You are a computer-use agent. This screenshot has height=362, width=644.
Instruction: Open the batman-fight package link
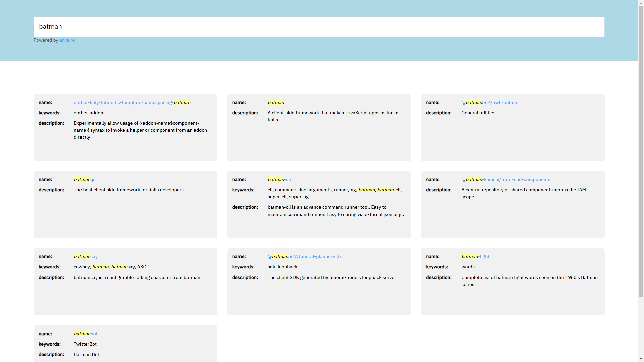click(x=475, y=256)
